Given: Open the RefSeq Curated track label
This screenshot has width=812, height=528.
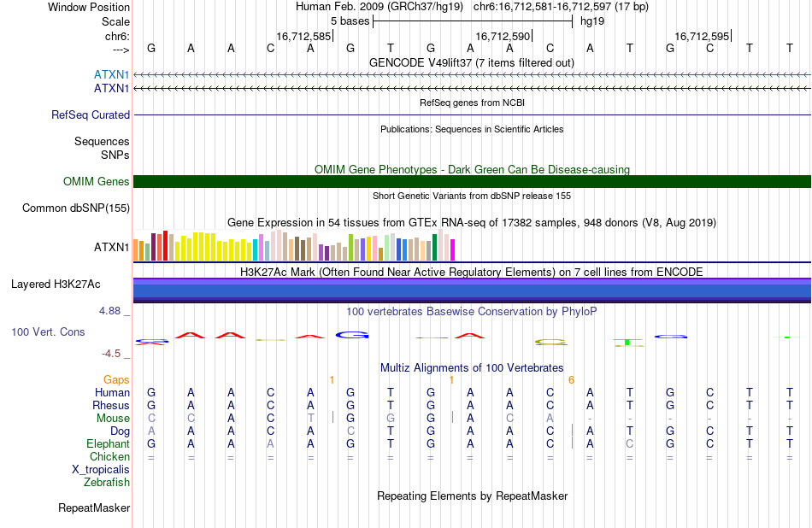Looking at the screenshot, I should click(90, 115).
